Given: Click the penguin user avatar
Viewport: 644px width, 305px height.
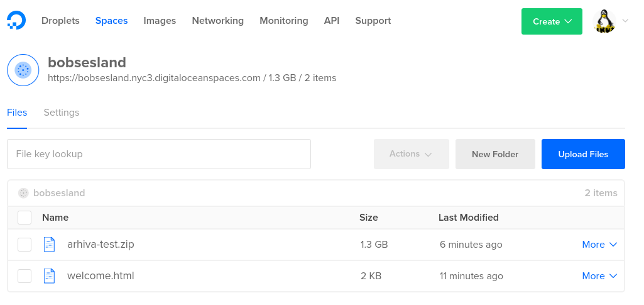Looking at the screenshot, I should pyautogui.click(x=604, y=21).
